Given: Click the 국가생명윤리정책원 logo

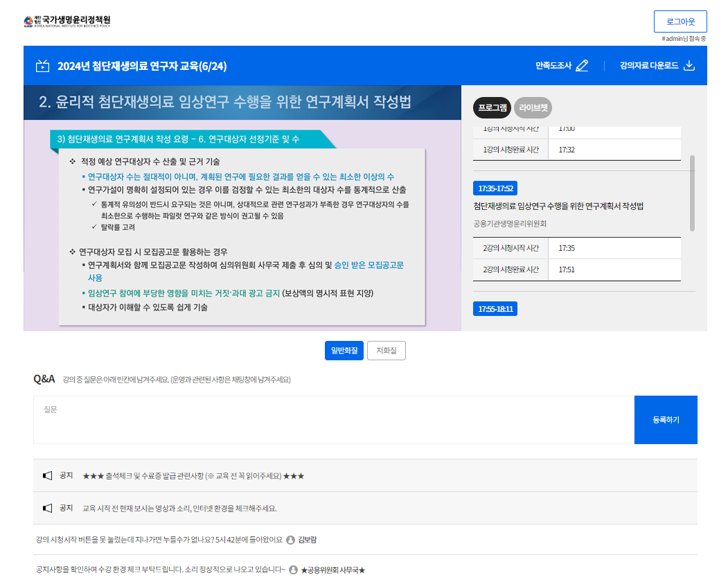Looking at the screenshot, I should click(x=67, y=20).
